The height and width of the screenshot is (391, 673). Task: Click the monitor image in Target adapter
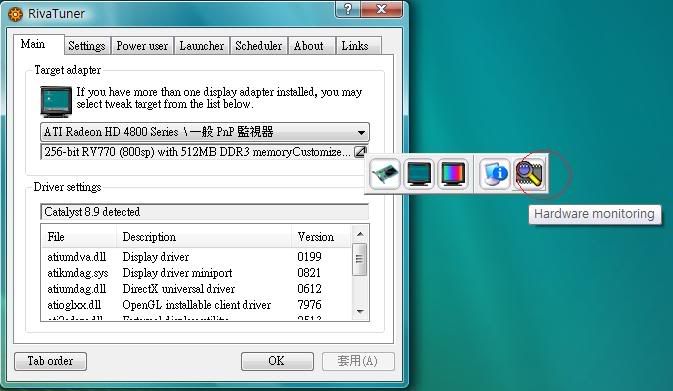[x=56, y=102]
